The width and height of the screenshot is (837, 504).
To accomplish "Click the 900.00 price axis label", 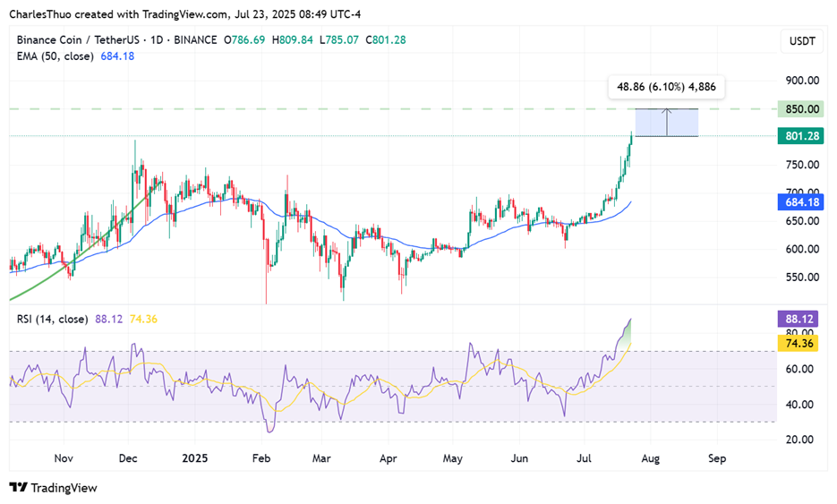I will tap(802, 81).
